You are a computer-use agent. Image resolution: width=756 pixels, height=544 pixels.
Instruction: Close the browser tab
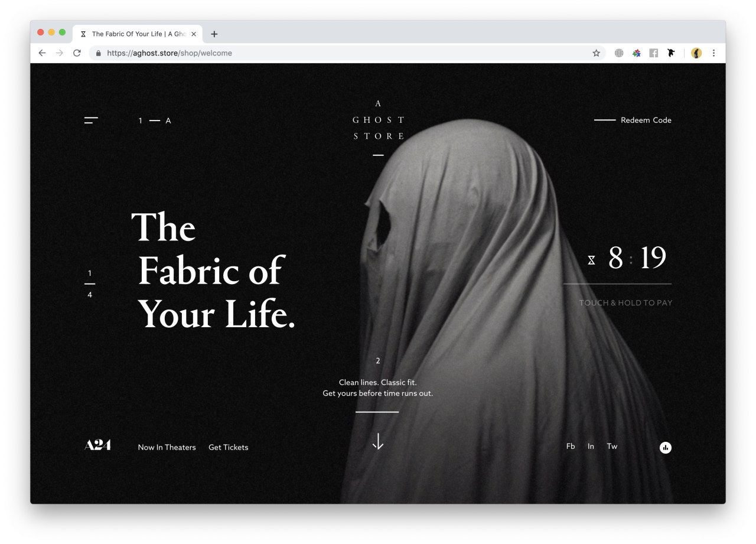click(x=194, y=34)
